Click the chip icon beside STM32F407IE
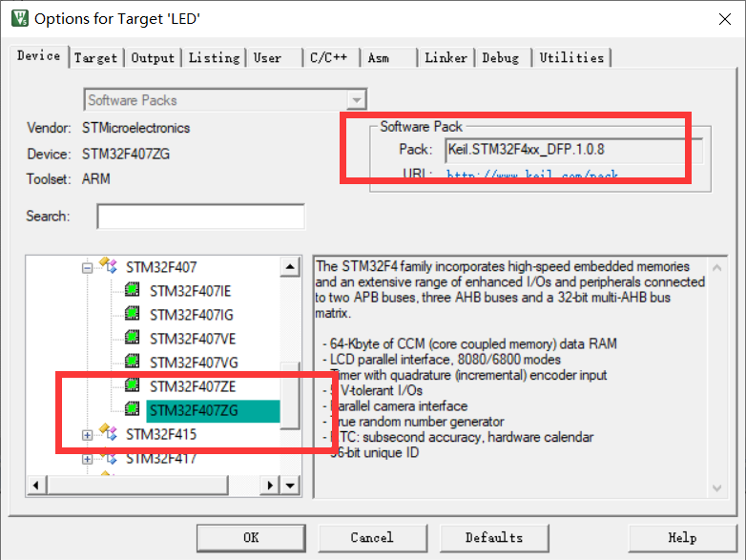Image resolution: width=746 pixels, height=560 pixels. 132,289
